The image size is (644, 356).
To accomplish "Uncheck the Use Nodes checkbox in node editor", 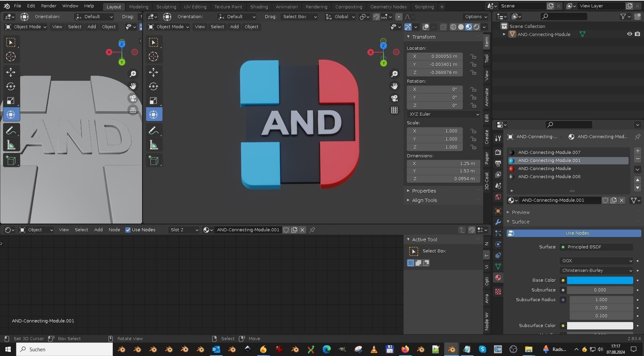I will 128,230.
